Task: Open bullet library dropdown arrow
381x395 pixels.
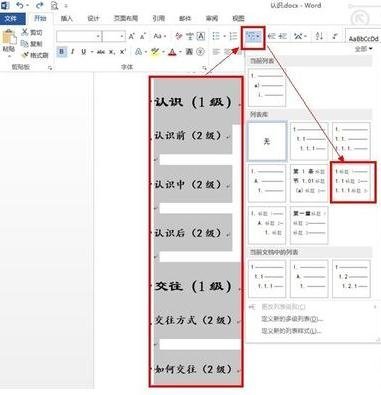Action: click(225, 36)
